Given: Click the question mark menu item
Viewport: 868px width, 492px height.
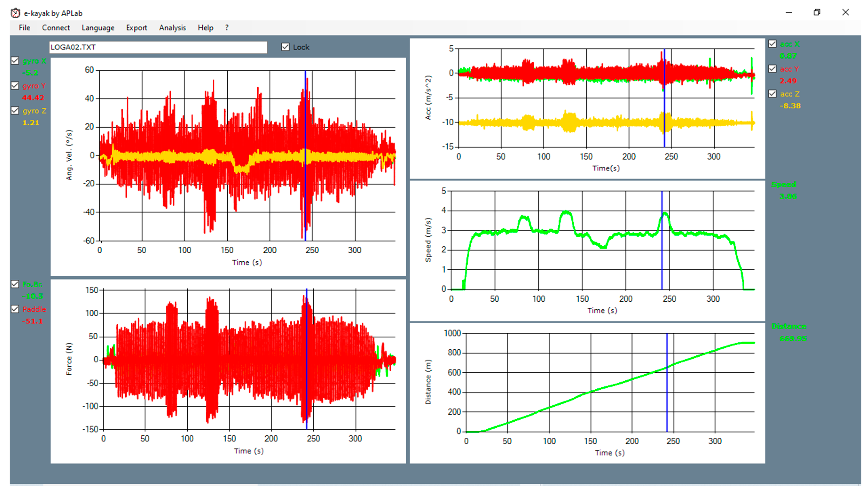Looking at the screenshot, I should pos(227,28).
